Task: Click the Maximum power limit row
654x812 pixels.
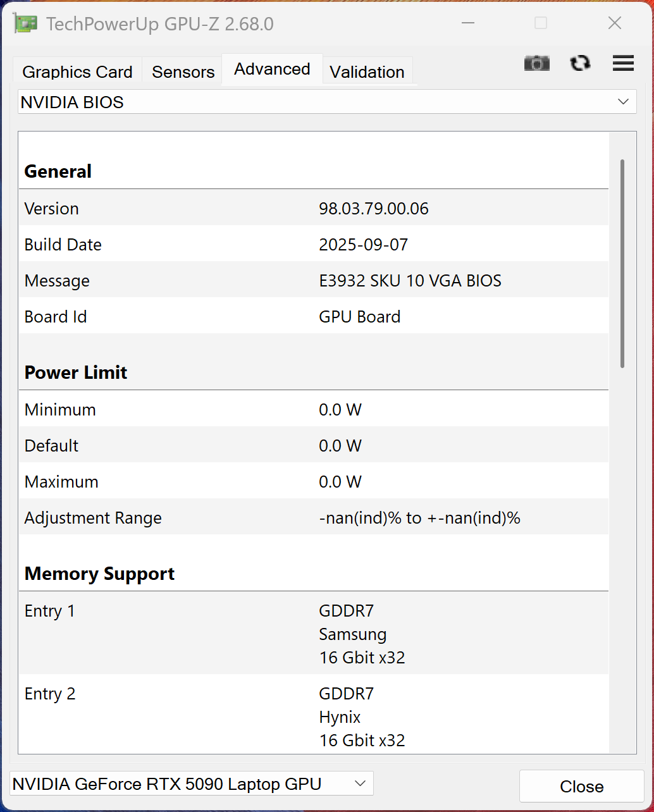Action: pos(313,482)
